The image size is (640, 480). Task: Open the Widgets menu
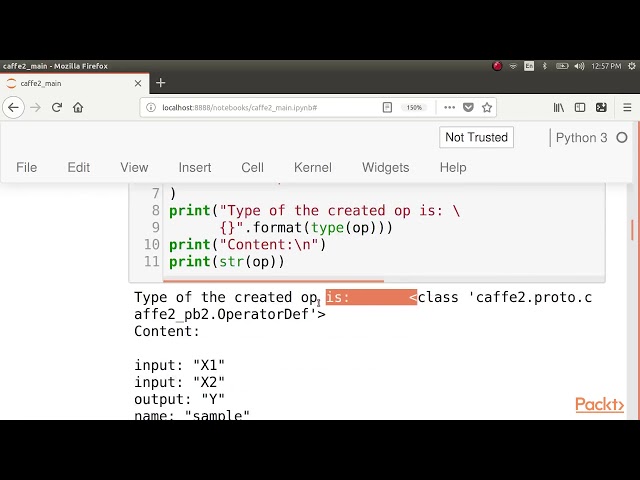(x=385, y=167)
